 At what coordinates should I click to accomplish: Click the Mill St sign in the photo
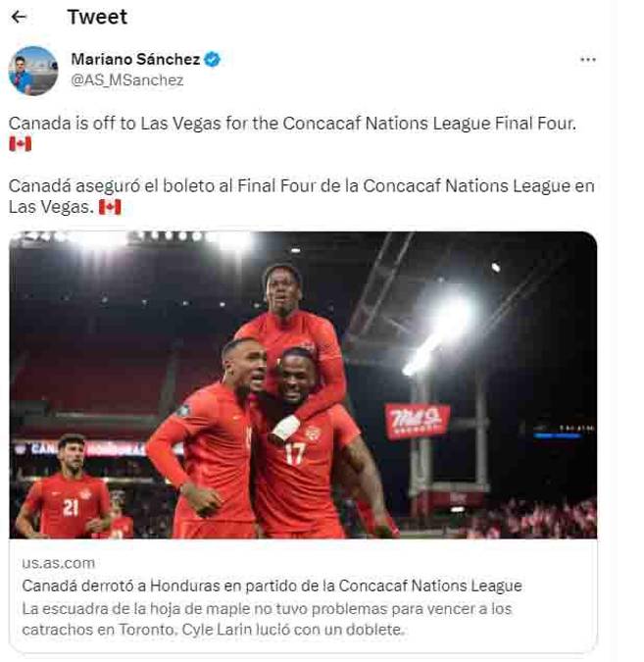[x=417, y=420]
